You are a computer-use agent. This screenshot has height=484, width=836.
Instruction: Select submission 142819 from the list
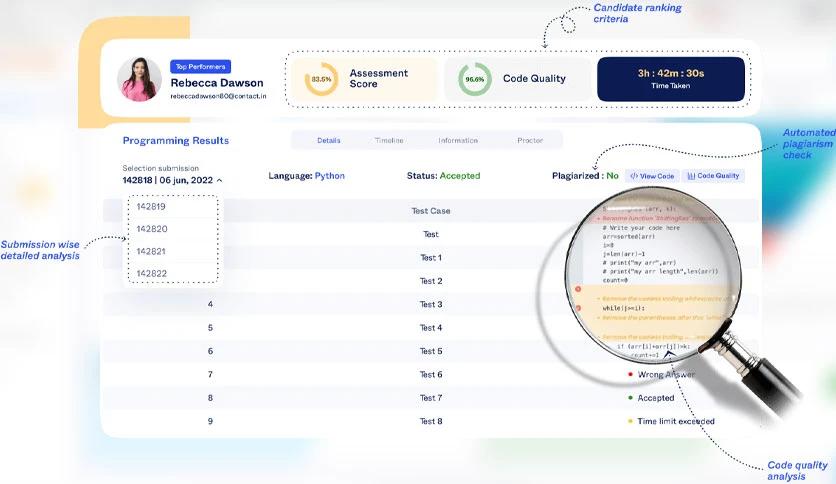(151, 206)
